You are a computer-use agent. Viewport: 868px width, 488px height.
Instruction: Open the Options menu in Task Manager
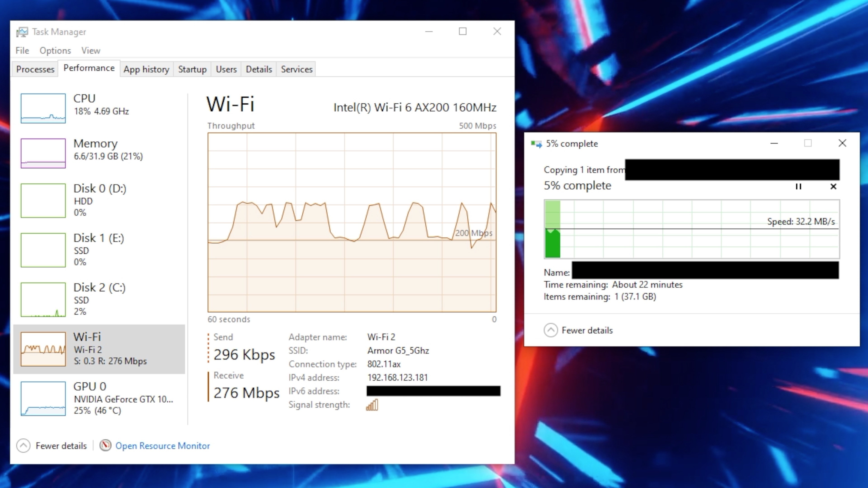(55, 50)
